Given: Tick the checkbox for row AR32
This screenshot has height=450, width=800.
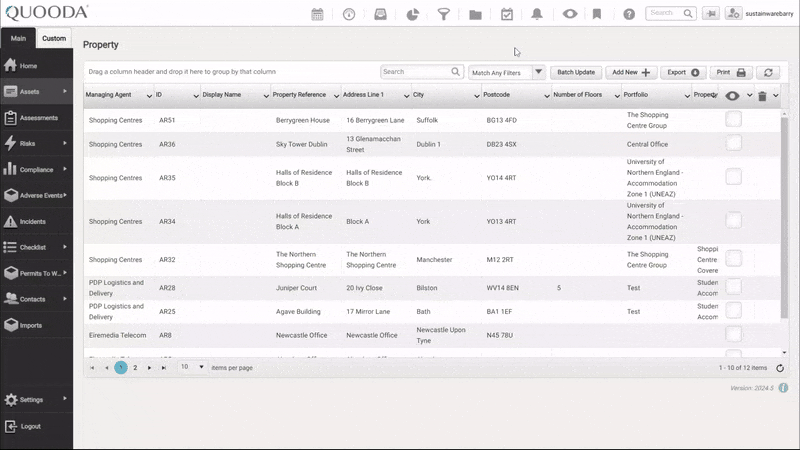Looking at the screenshot, I should tap(733, 259).
